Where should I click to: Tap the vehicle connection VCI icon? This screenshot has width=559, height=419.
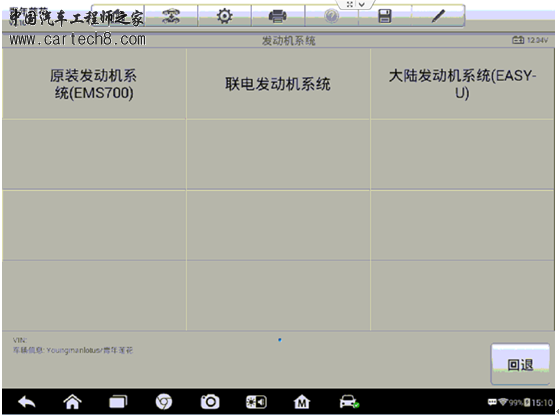(x=349, y=402)
